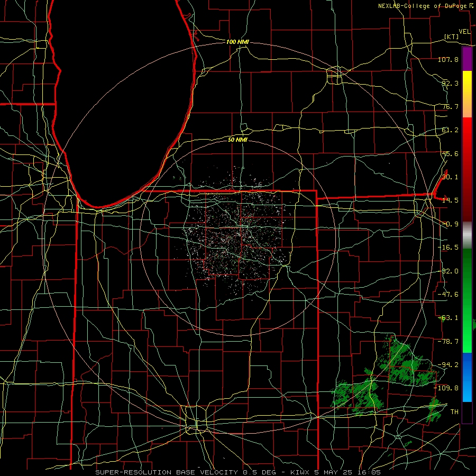Pick the gray near-zero color bar segment

467,235
